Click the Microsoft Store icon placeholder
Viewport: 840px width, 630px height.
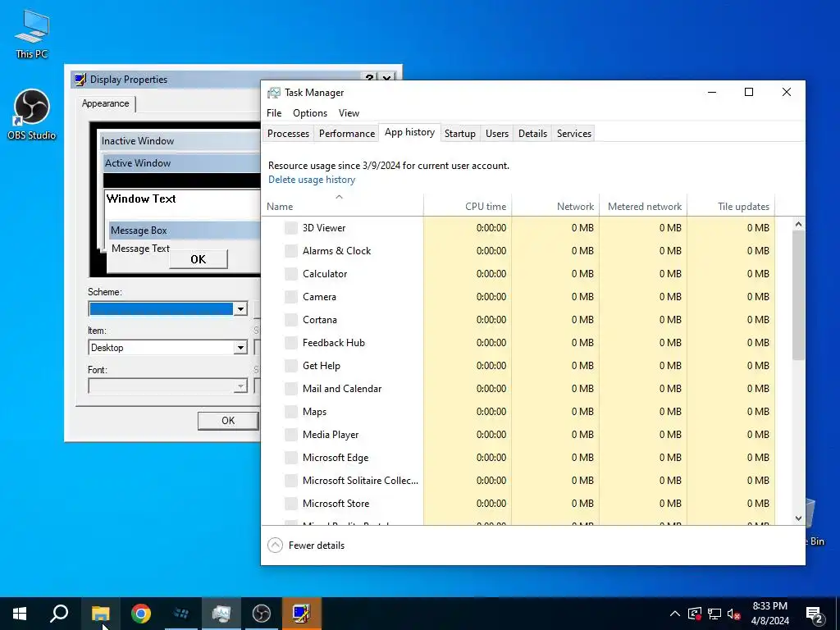(x=291, y=504)
